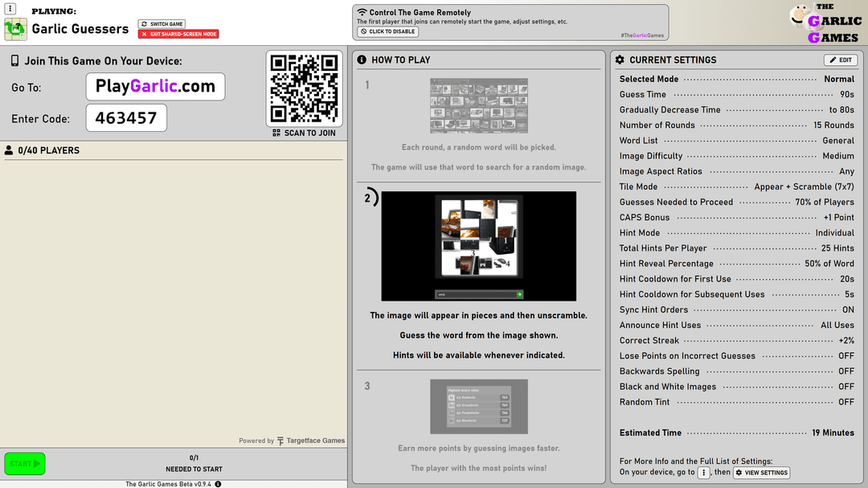This screenshot has height=488, width=868.
Task: Exit shared-screen mode
Action: point(178,35)
